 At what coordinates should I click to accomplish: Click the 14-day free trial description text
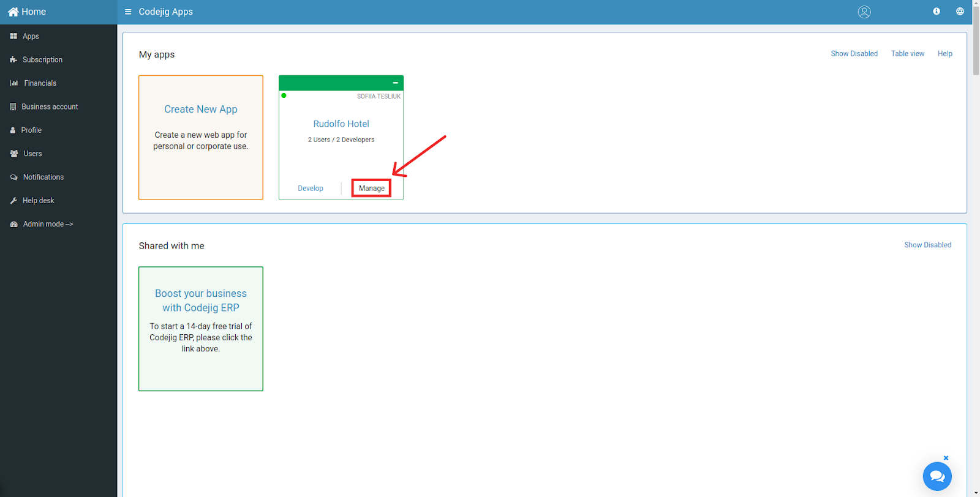201,337
